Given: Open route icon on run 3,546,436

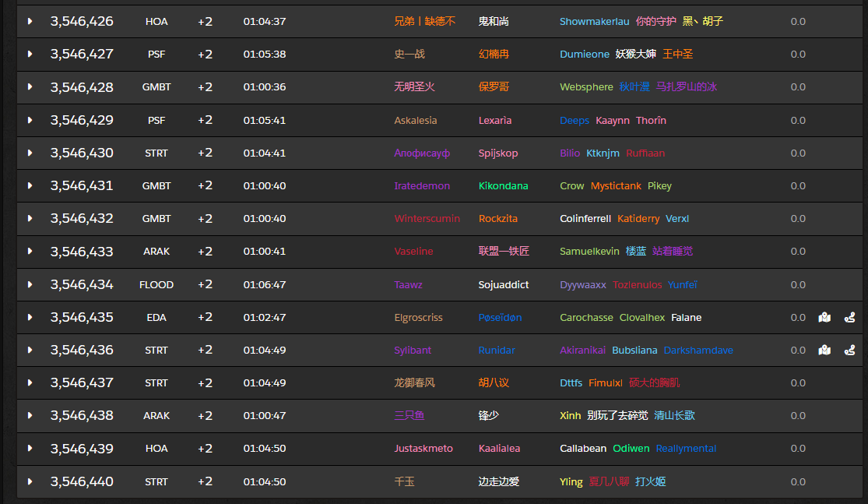Looking at the screenshot, I should tap(850, 350).
